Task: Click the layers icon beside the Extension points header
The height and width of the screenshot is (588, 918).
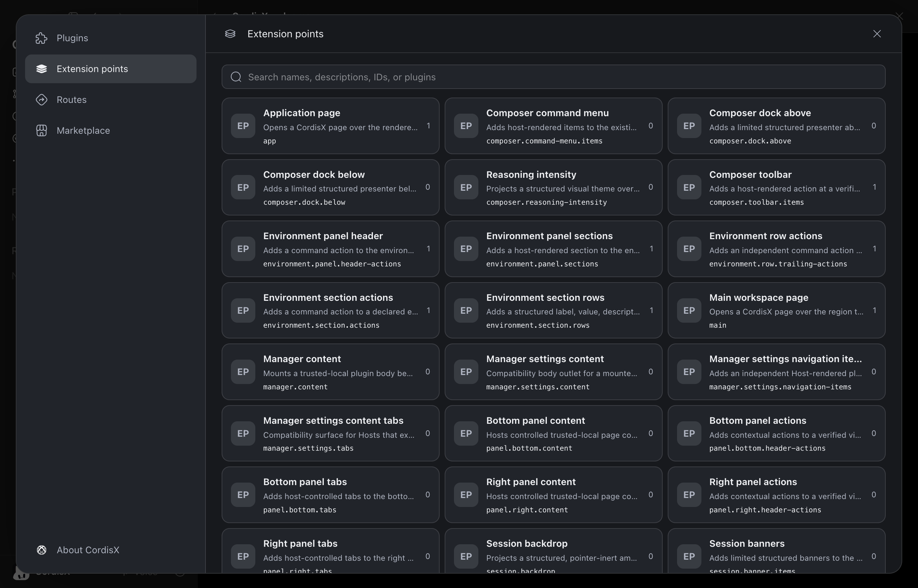Action: pyautogui.click(x=230, y=34)
